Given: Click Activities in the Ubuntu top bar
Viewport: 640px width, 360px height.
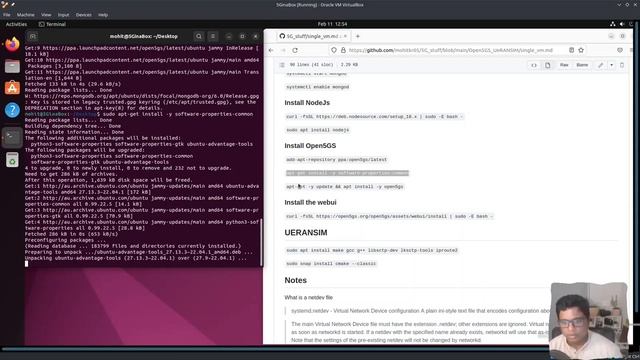Looking at the screenshot, I should (16, 24).
